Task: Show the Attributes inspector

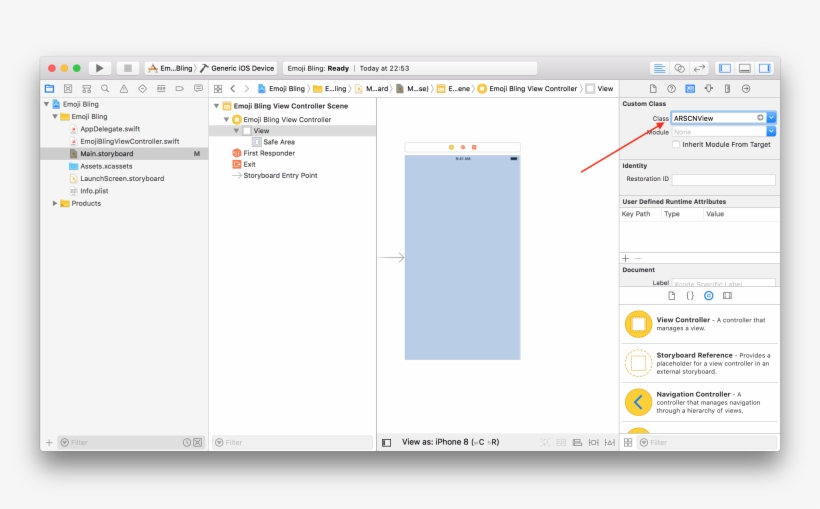Action: click(709, 88)
